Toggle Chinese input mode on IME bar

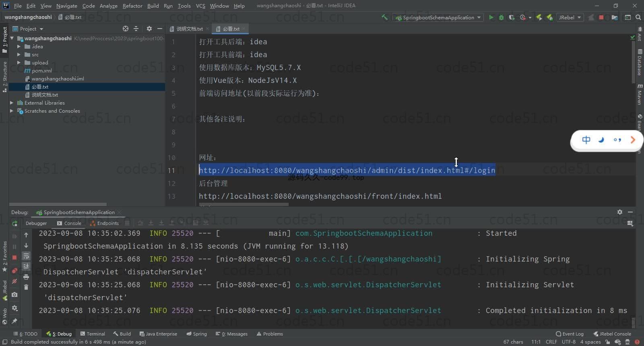586,140
